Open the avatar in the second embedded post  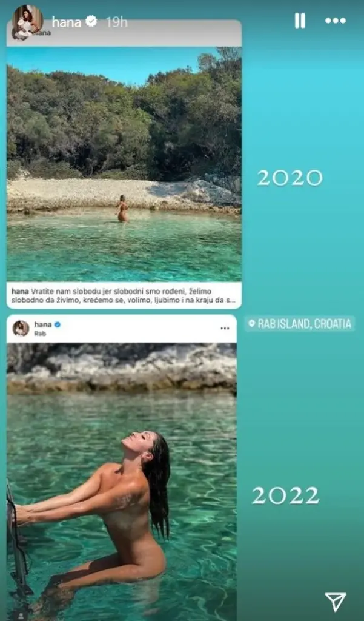click(21, 328)
